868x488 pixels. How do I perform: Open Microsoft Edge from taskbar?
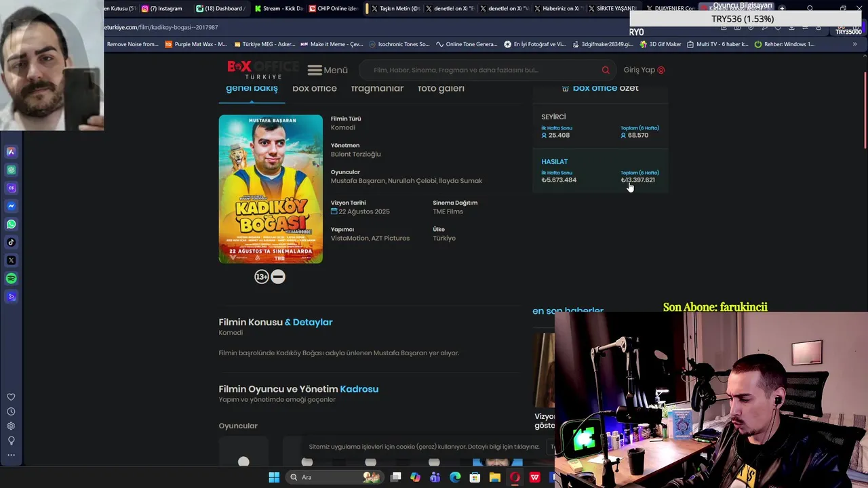coord(455,477)
